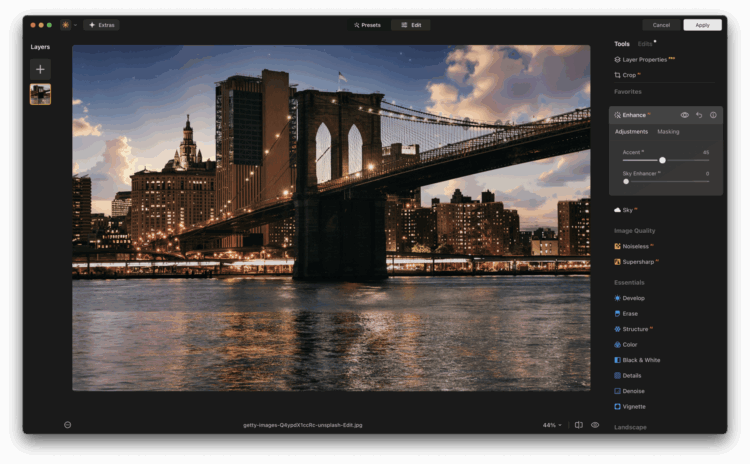The image size is (750, 464).
Task: Toggle before/after compare view
Action: click(x=578, y=425)
